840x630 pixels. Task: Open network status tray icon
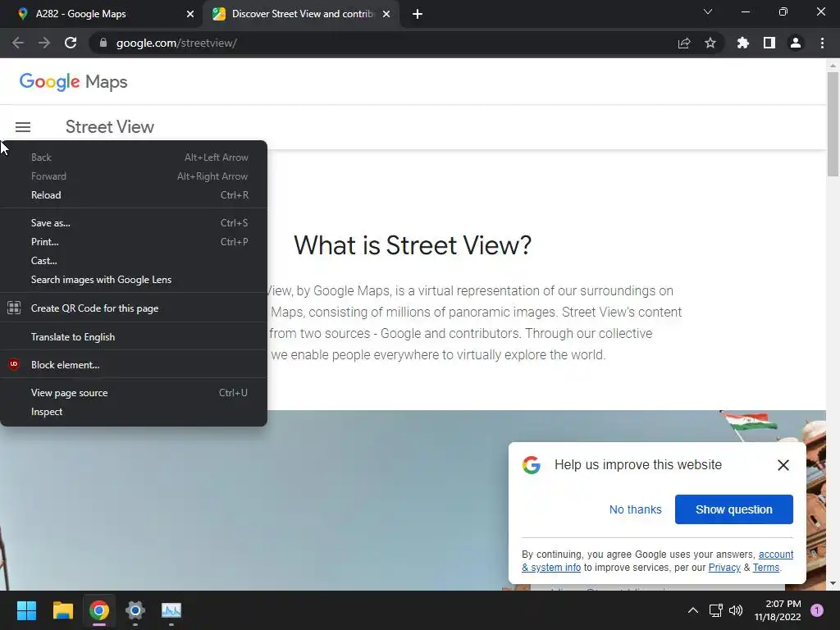coord(715,610)
